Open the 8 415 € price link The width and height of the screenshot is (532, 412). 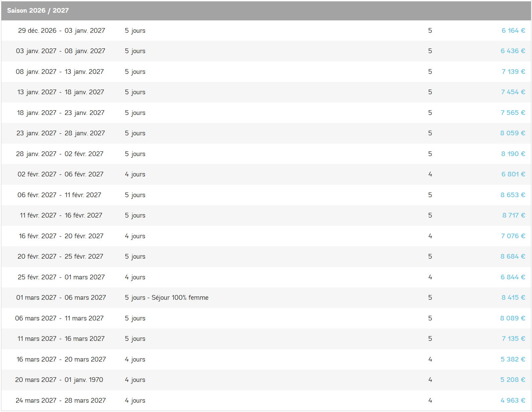point(513,298)
